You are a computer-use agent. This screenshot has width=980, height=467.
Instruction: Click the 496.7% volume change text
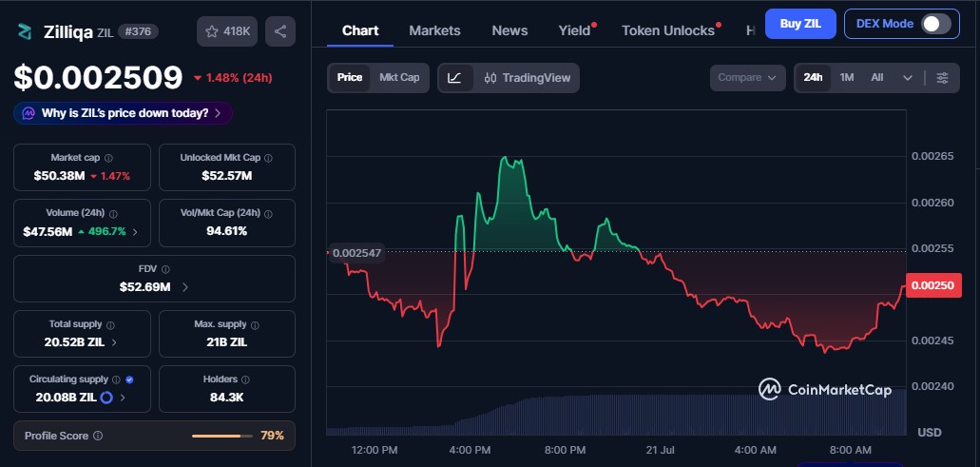click(x=106, y=231)
